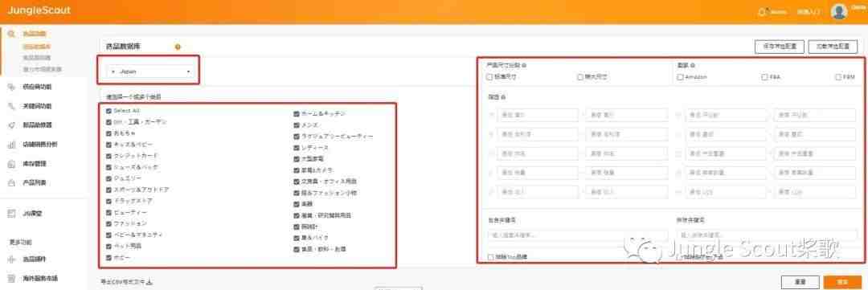Open the user avatar in the top right
868x290 pixels.
pyautogui.click(x=839, y=11)
